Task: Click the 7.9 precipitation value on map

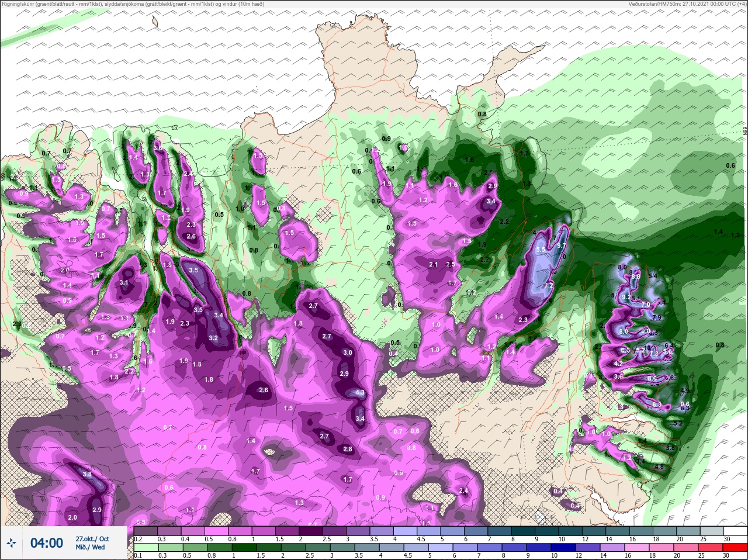Action: 656,317
